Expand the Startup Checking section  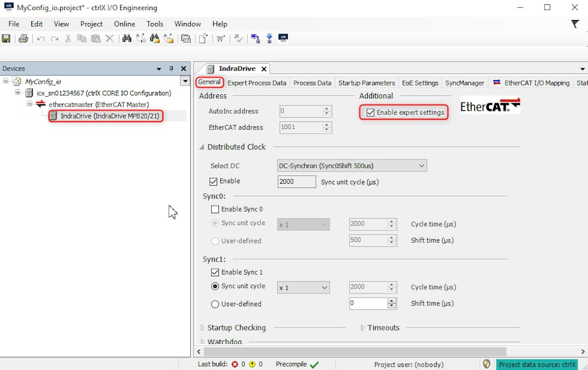click(202, 328)
